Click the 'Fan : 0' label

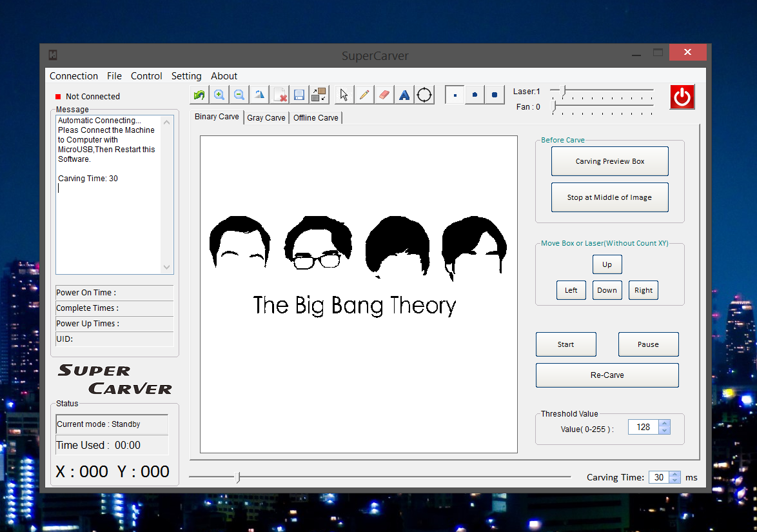pos(528,106)
